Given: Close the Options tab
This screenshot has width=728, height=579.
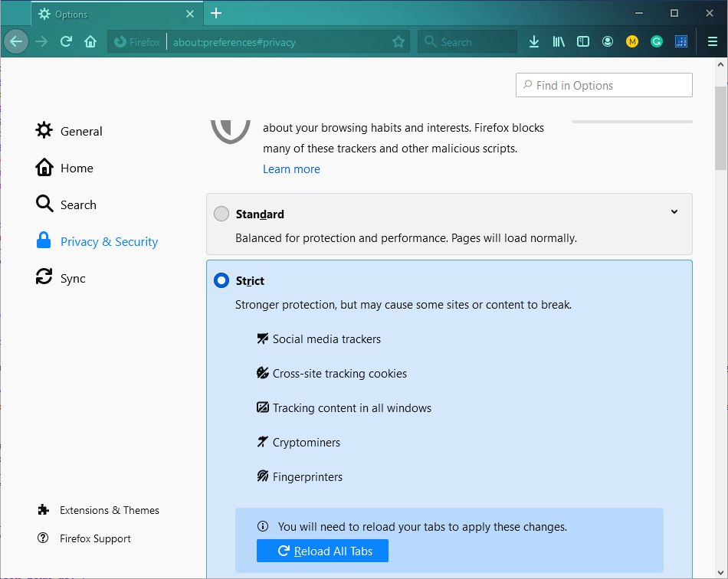Looking at the screenshot, I should 190,14.
